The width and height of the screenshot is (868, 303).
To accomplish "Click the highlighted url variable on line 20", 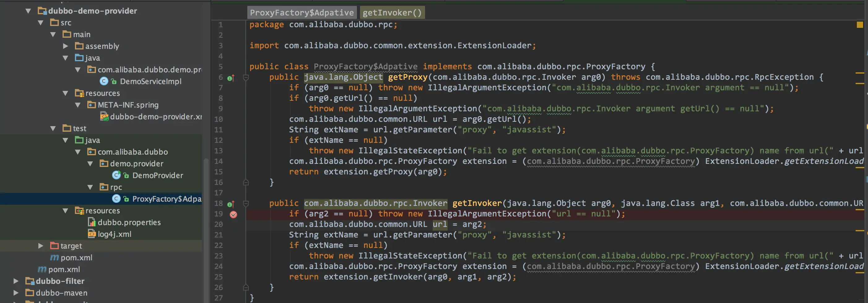I will pyautogui.click(x=440, y=224).
